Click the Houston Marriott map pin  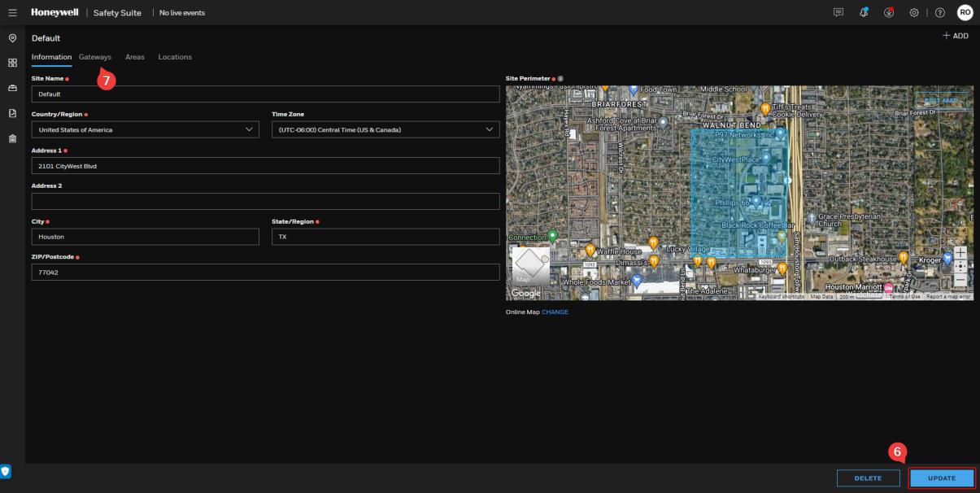coord(889,288)
